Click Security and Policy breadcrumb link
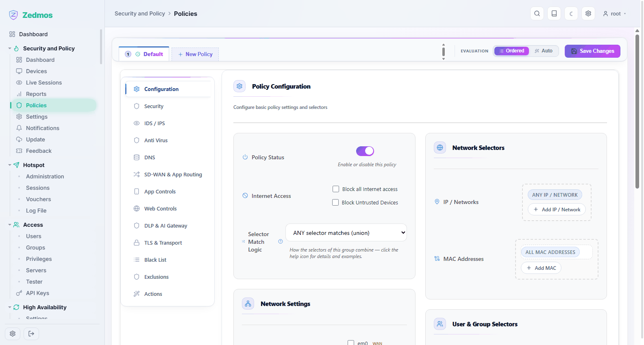The height and width of the screenshot is (345, 644). 140,13
